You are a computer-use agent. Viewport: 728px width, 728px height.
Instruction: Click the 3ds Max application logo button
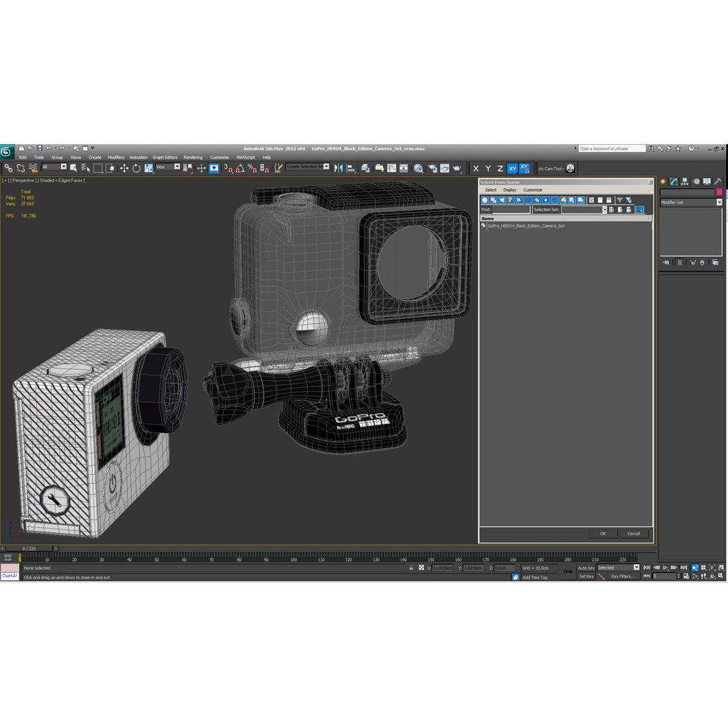pos(7,152)
